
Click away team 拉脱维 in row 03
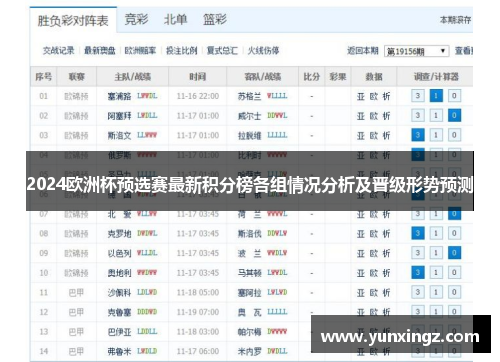click(249, 136)
